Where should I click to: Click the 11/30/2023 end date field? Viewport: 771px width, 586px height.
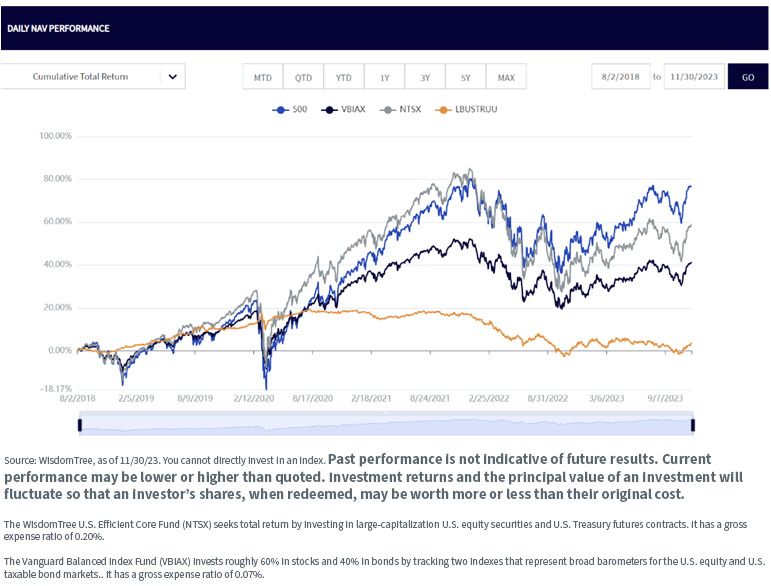tap(694, 77)
